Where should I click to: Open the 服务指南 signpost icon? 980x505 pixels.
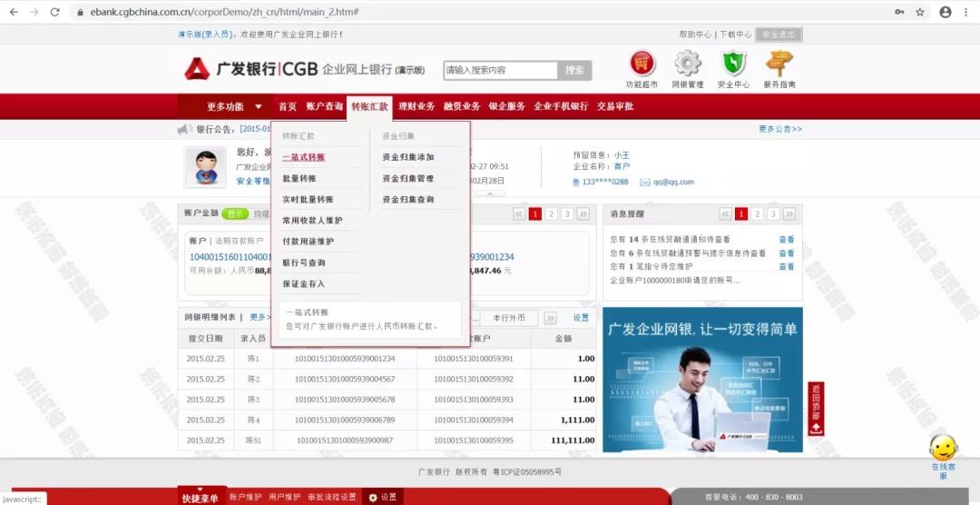(779, 64)
